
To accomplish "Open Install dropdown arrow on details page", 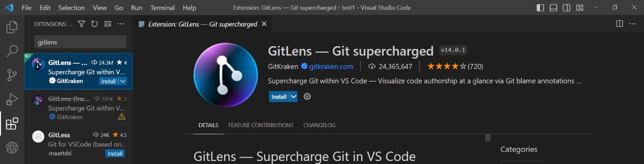I will (x=293, y=97).
